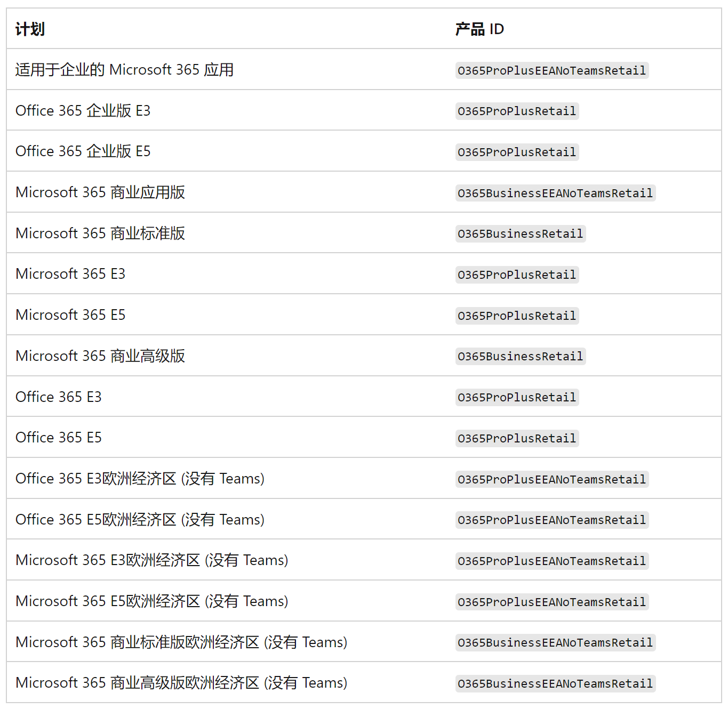Click product ID in Microsoft 365 E5 row
Viewport: 728px width, 709px height.
pos(517,316)
